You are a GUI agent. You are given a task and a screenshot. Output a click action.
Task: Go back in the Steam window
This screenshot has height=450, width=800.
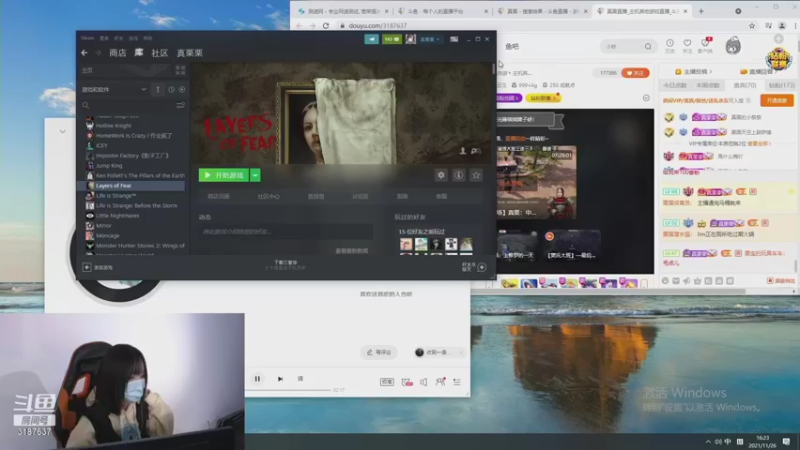click(84, 53)
